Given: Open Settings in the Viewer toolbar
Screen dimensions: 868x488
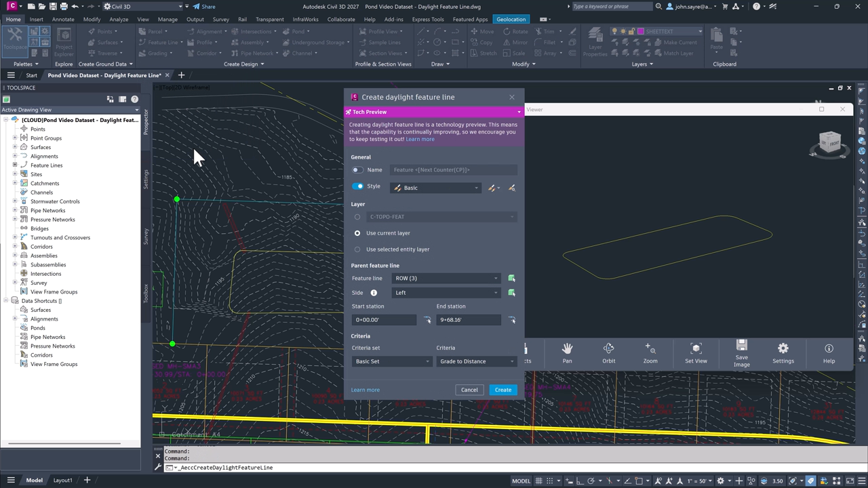Looking at the screenshot, I should tap(783, 353).
